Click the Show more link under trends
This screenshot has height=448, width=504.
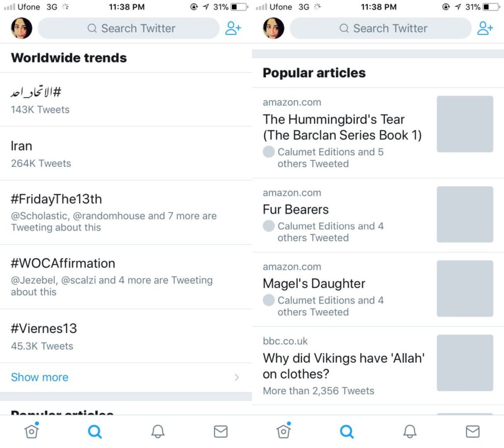point(39,377)
